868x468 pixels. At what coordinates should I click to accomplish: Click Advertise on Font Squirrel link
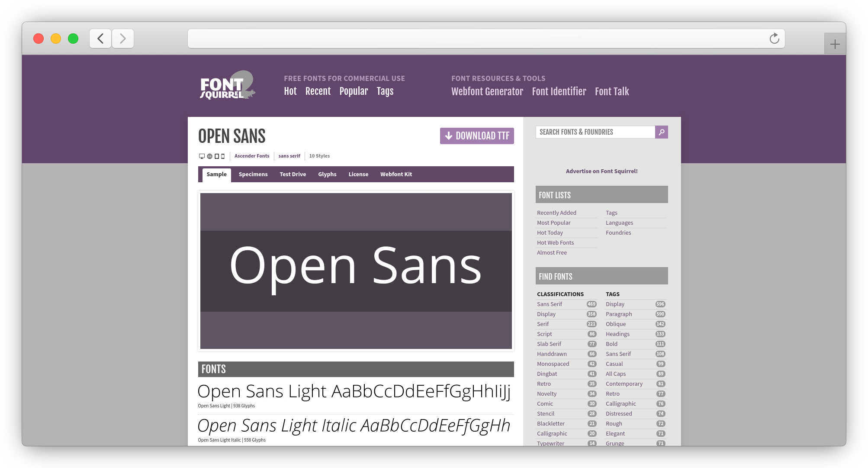click(601, 171)
